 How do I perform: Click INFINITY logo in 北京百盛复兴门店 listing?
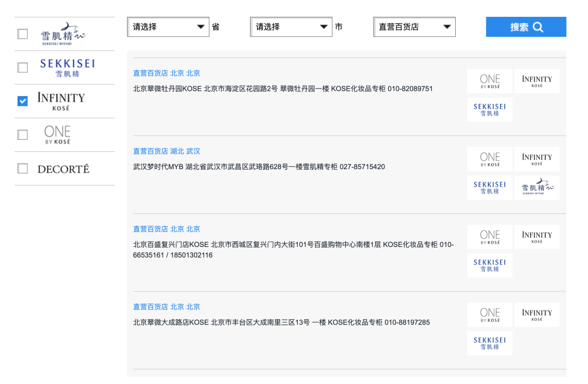click(536, 237)
